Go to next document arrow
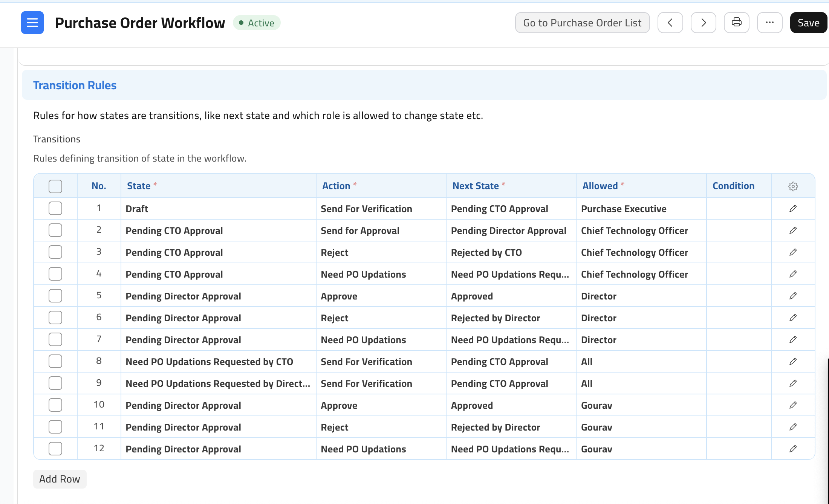 coord(703,23)
